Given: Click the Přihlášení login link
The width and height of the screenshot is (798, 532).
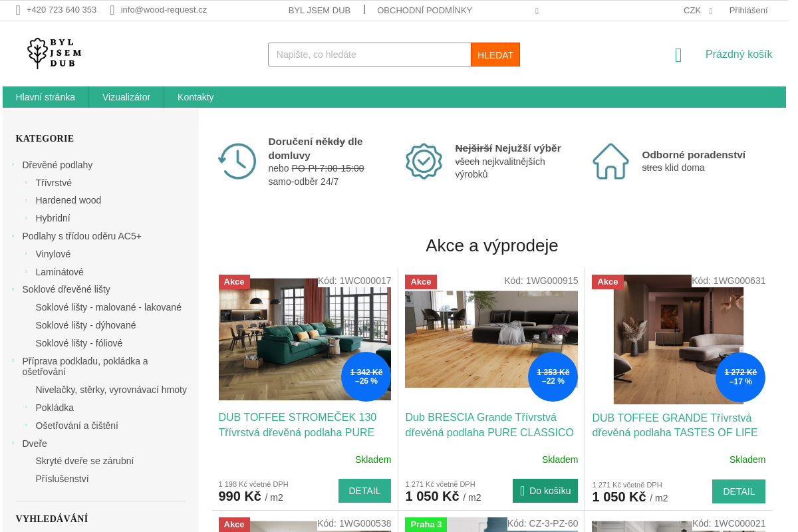Looking at the screenshot, I should coord(748,10).
